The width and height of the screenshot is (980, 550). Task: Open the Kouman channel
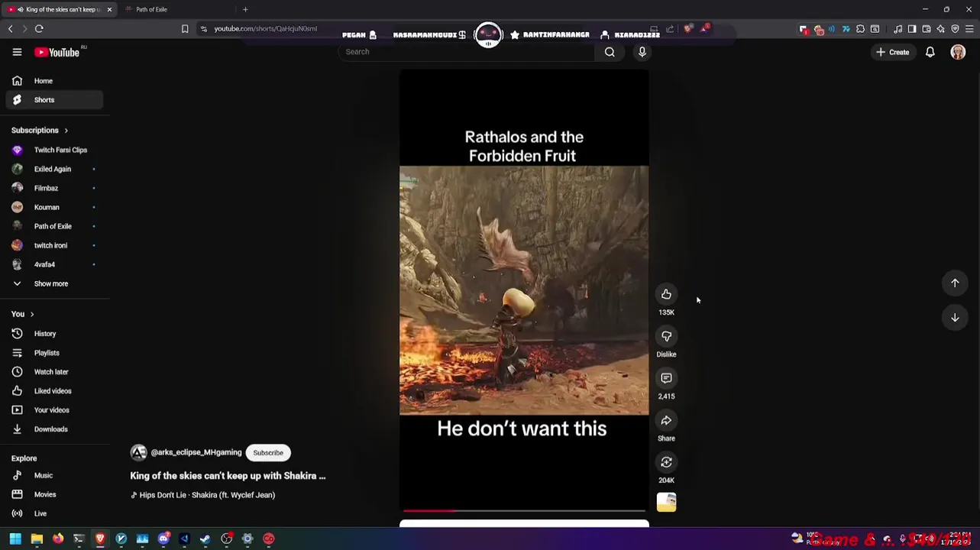click(x=54, y=208)
